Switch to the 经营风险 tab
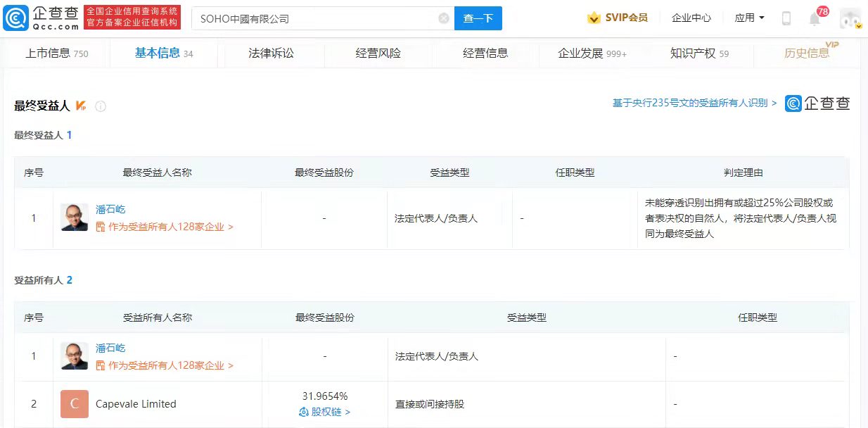 378,53
